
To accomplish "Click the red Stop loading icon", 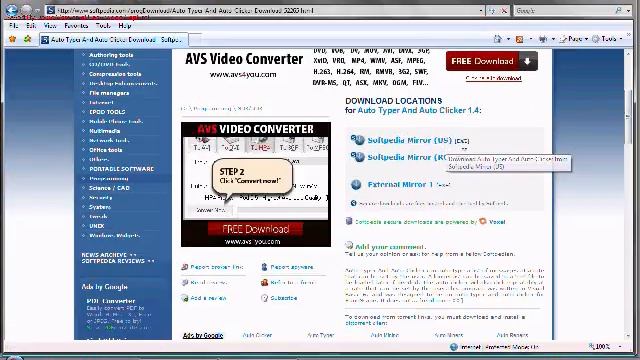I will 504,11.
